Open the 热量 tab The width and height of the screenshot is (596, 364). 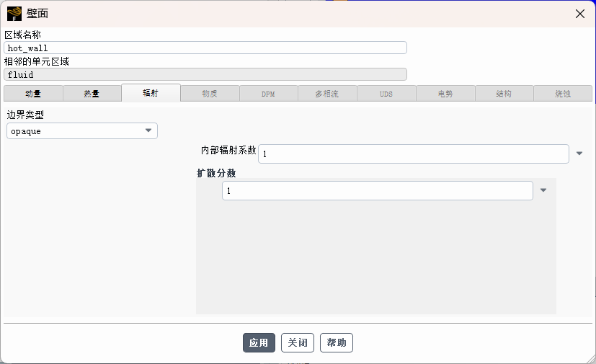click(92, 94)
